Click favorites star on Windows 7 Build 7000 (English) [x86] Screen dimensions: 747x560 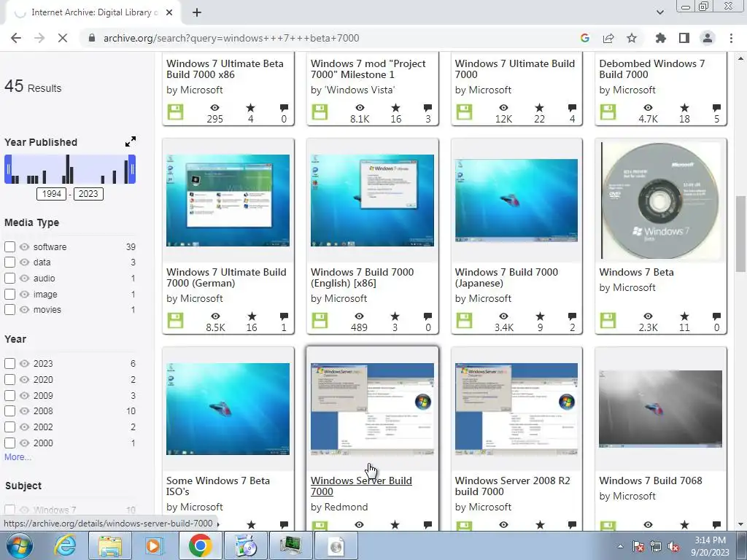point(395,316)
